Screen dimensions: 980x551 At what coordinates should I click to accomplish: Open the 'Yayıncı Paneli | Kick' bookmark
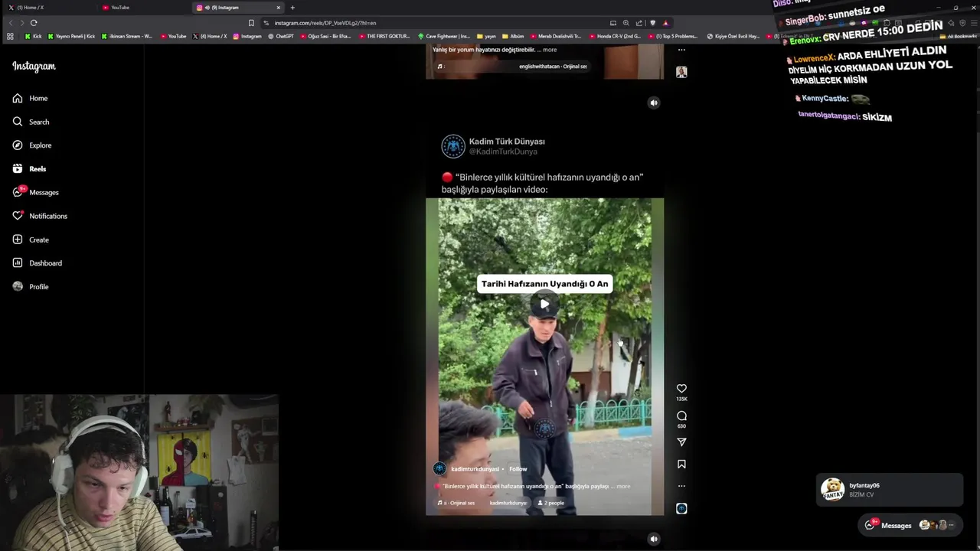[72, 36]
